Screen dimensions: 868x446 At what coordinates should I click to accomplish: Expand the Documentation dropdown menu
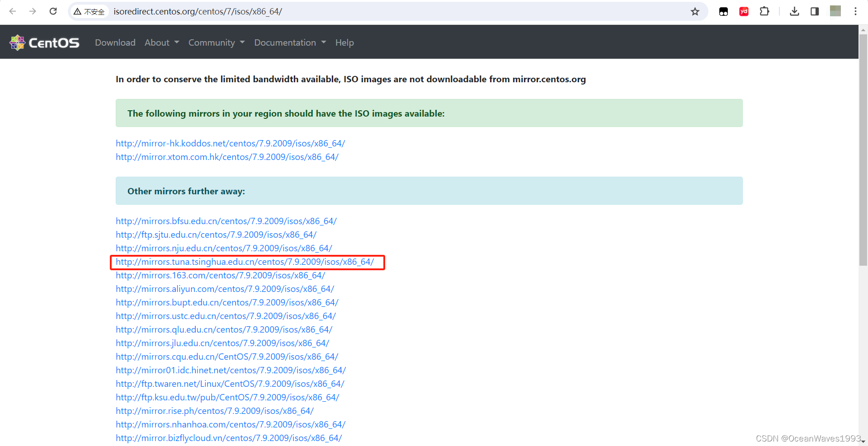tap(290, 42)
